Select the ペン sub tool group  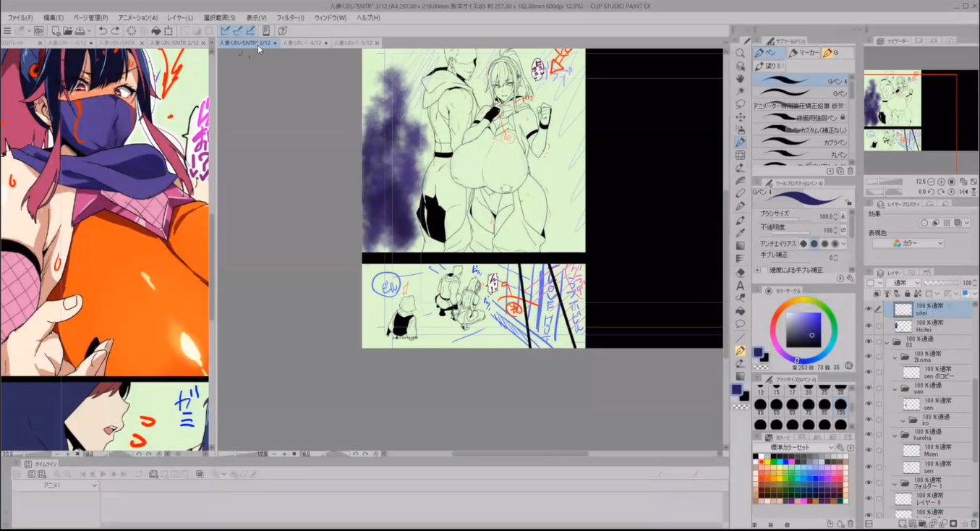point(769,53)
